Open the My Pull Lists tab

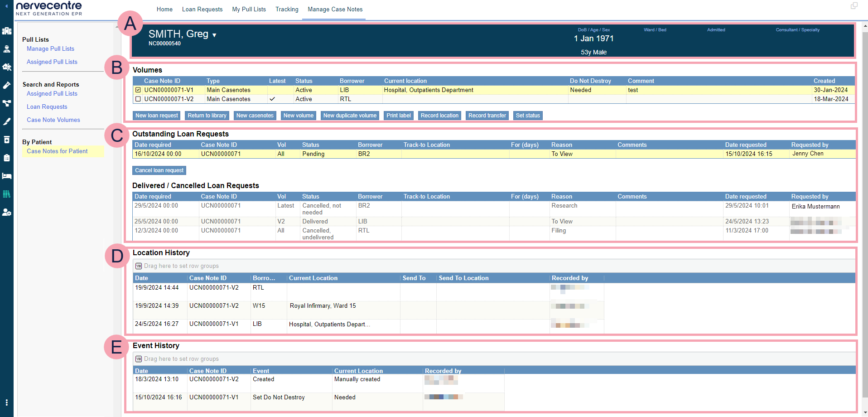click(249, 10)
